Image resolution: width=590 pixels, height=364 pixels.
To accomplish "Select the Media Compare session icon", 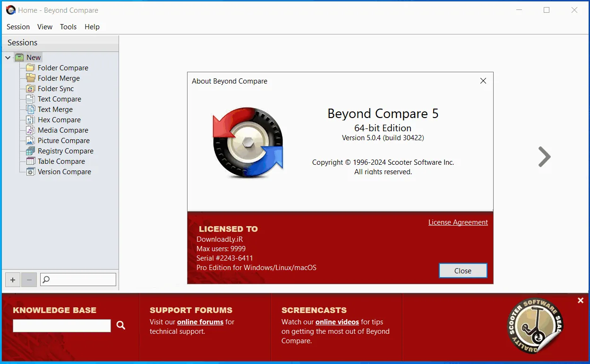I will click(x=30, y=130).
